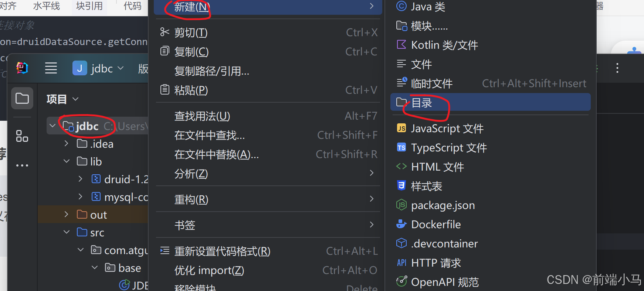This screenshot has width=644, height=291.
Task: Click the vertical three-dot options icon
Action: click(617, 68)
